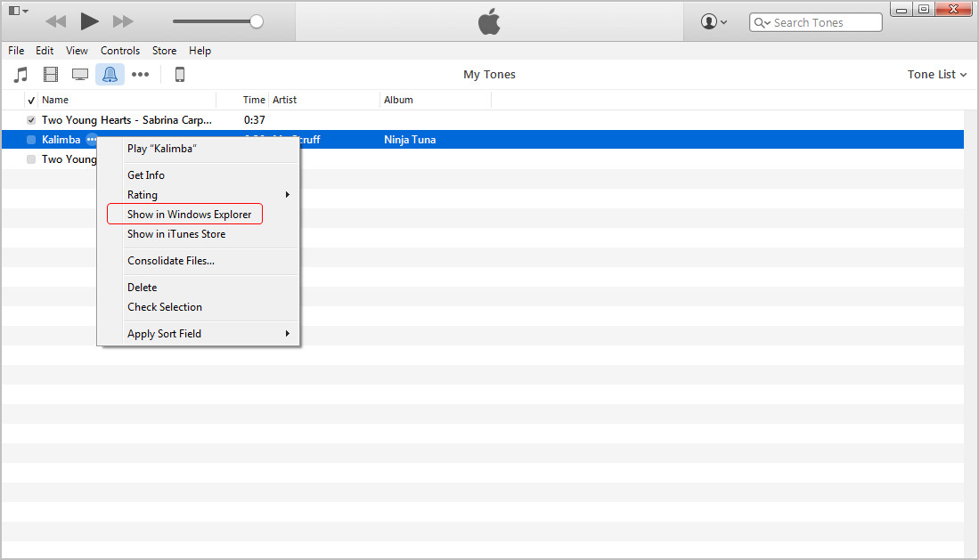Viewport: 979px width, 560px height.
Task: Close the iTunes window
Action: (953, 10)
